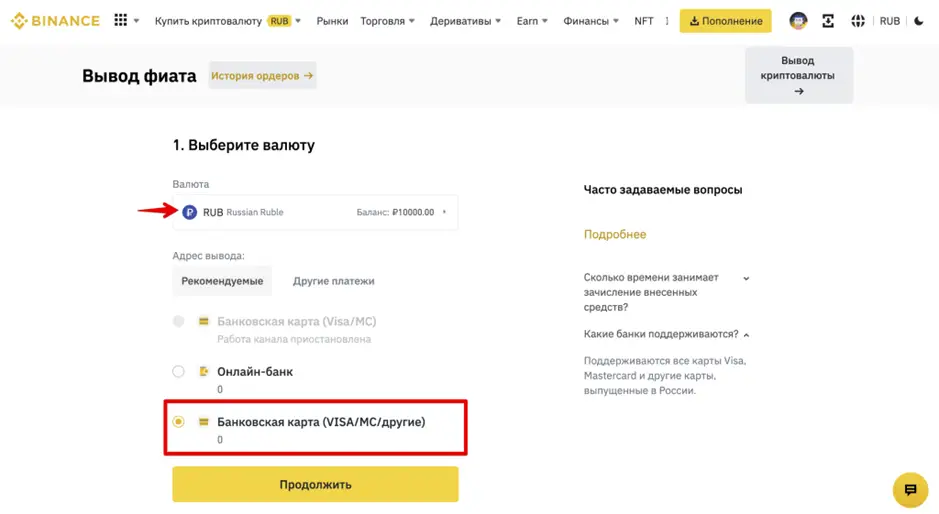The width and height of the screenshot is (939, 514).
Task: Select the Онлайн-банк radio option
Action: (178, 372)
